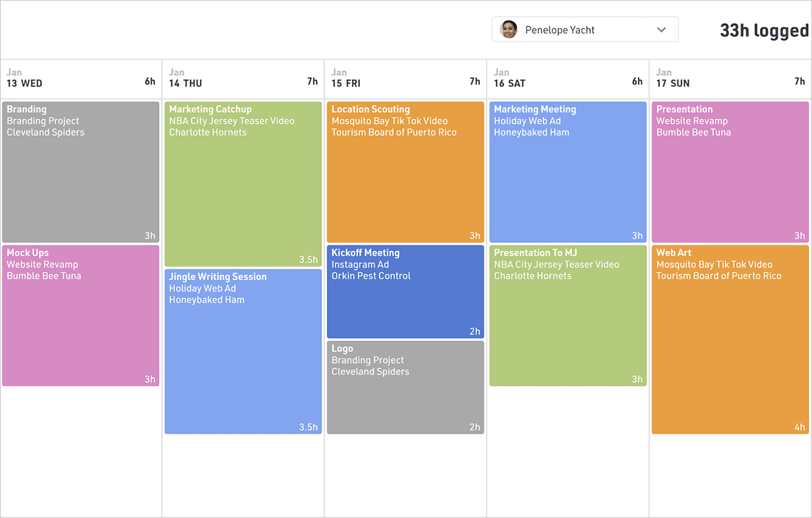Open the orange Web Art entry
The width and height of the screenshot is (812, 518).
pos(730,339)
